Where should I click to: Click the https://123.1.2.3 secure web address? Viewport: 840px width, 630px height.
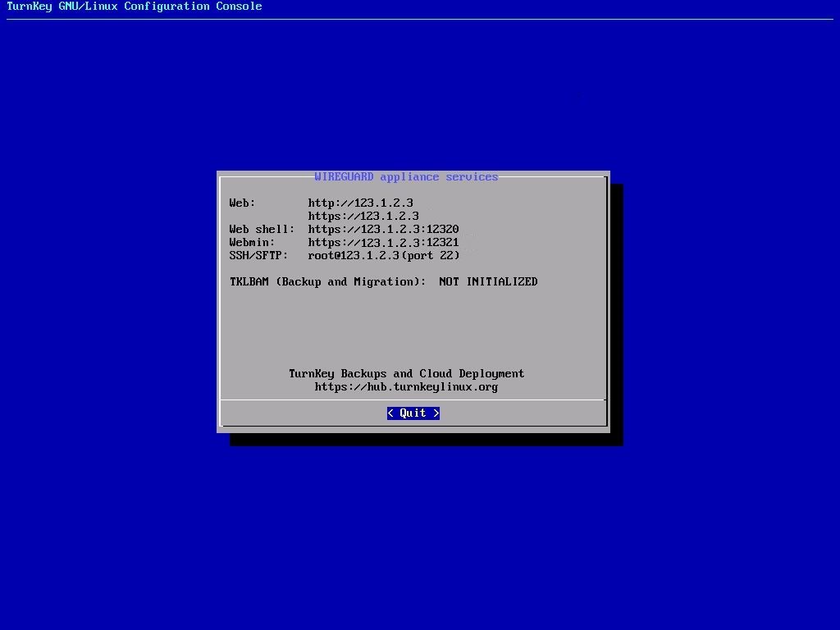(x=363, y=216)
